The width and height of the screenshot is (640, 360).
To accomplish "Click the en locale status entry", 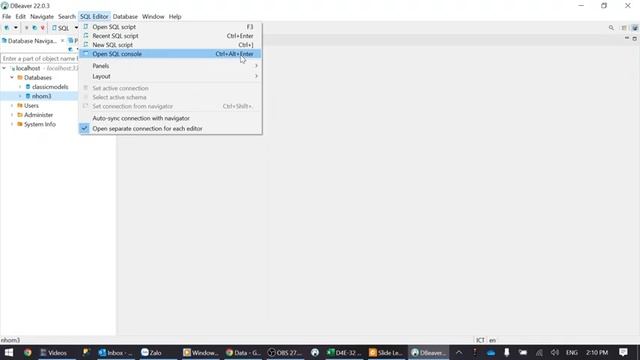I will pyautogui.click(x=492, y=340).
